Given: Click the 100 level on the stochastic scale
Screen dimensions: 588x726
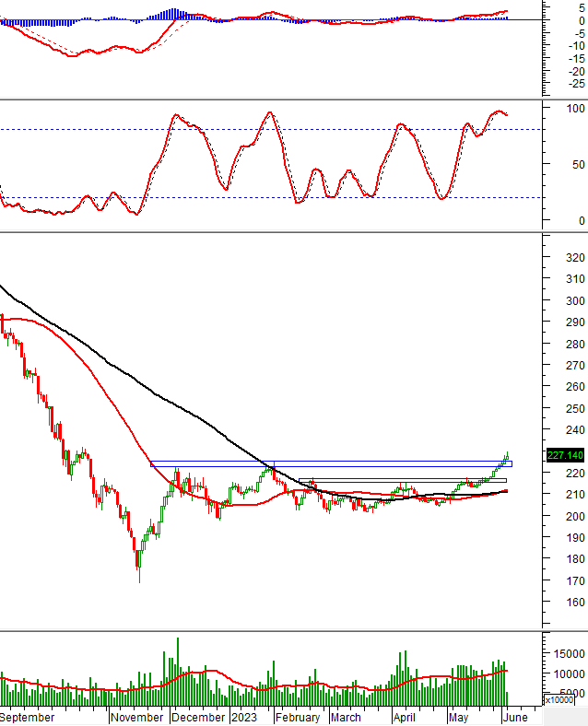Looking at the screenshot, I should (x=575, y=109).
